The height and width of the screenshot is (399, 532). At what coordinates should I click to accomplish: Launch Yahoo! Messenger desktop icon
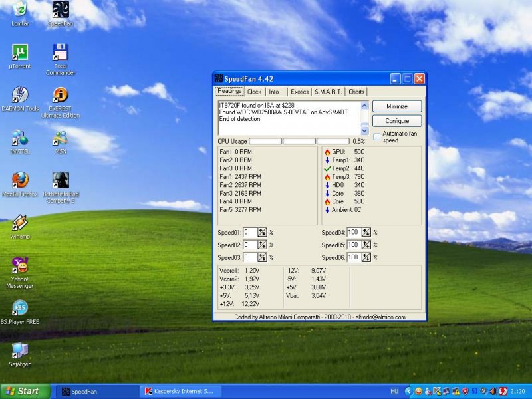coord(20,273)
